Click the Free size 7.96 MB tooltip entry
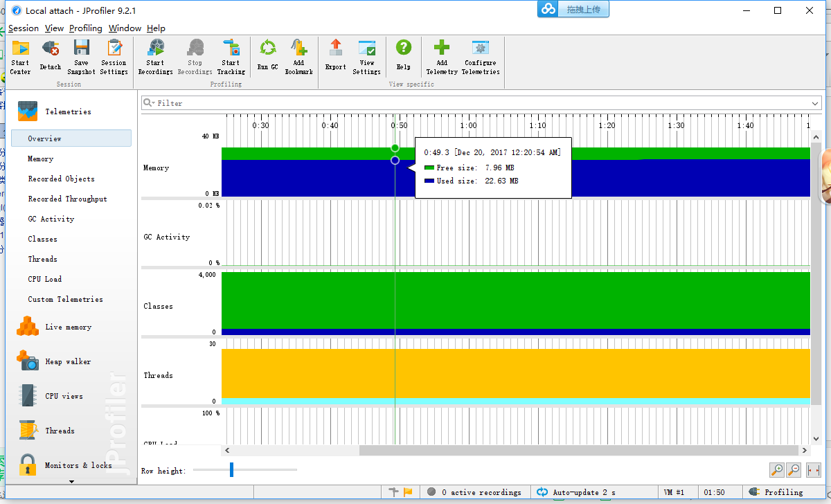The image size is (831, 504). [469, 168]
